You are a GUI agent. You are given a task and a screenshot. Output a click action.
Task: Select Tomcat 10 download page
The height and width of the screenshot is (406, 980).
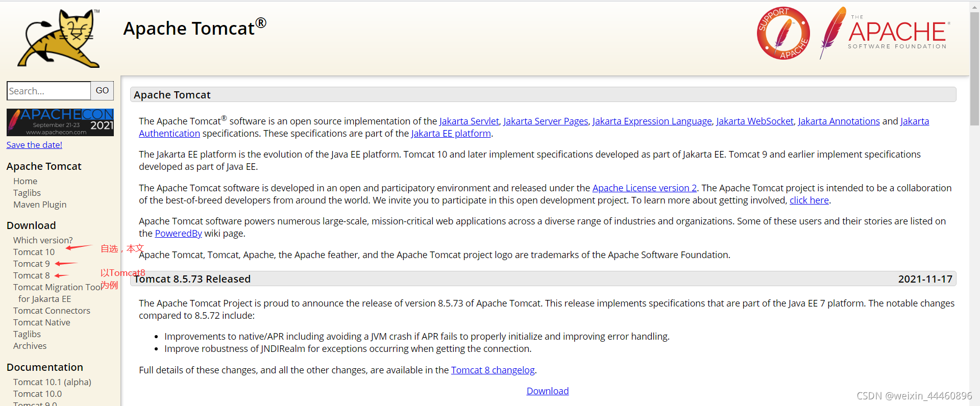coord(34,252)
